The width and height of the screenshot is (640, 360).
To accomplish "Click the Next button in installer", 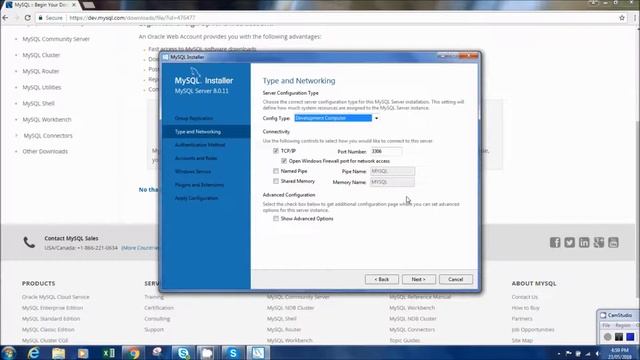I will 419,279.
